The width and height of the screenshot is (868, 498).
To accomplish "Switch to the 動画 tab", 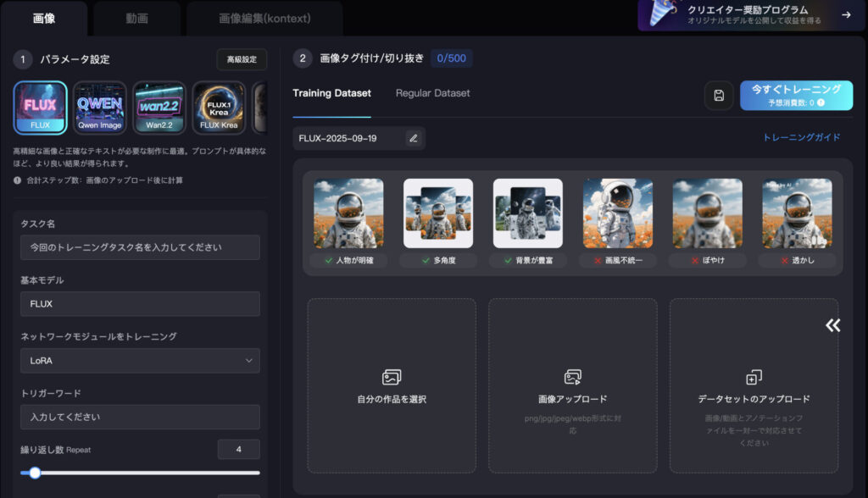I will tap(136, 18).
